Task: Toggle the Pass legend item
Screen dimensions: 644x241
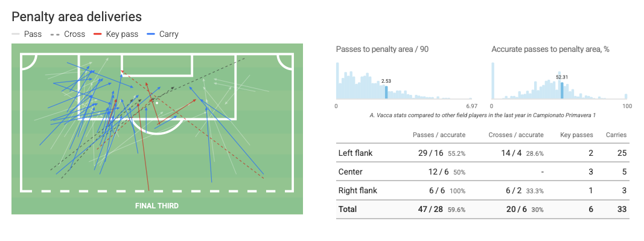Action: tap(27, 34)
